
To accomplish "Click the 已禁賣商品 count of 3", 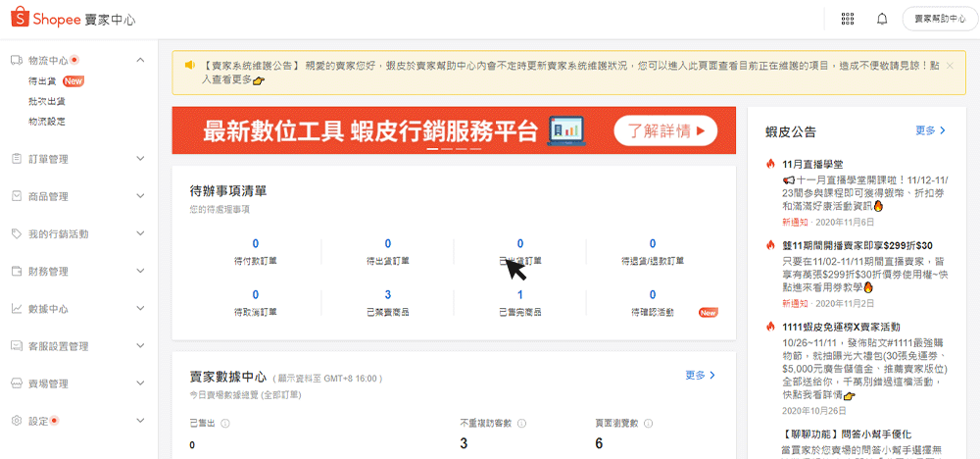I will [388, 295].
